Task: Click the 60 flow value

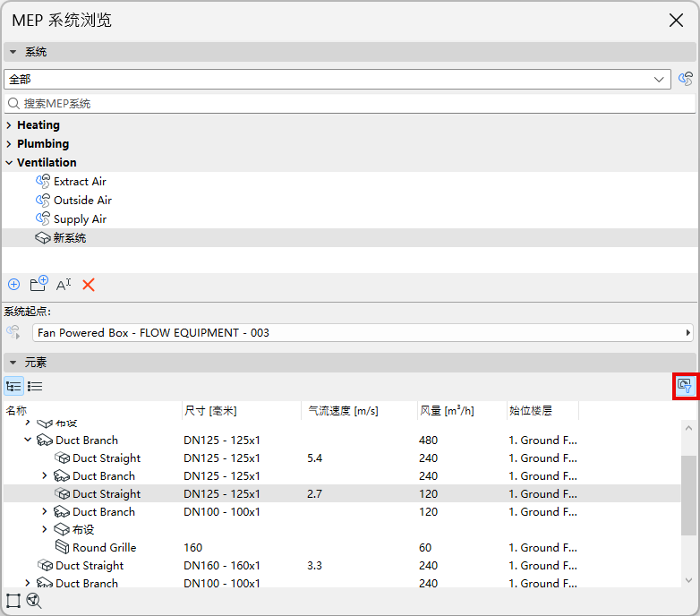Action: coord(425,548)
